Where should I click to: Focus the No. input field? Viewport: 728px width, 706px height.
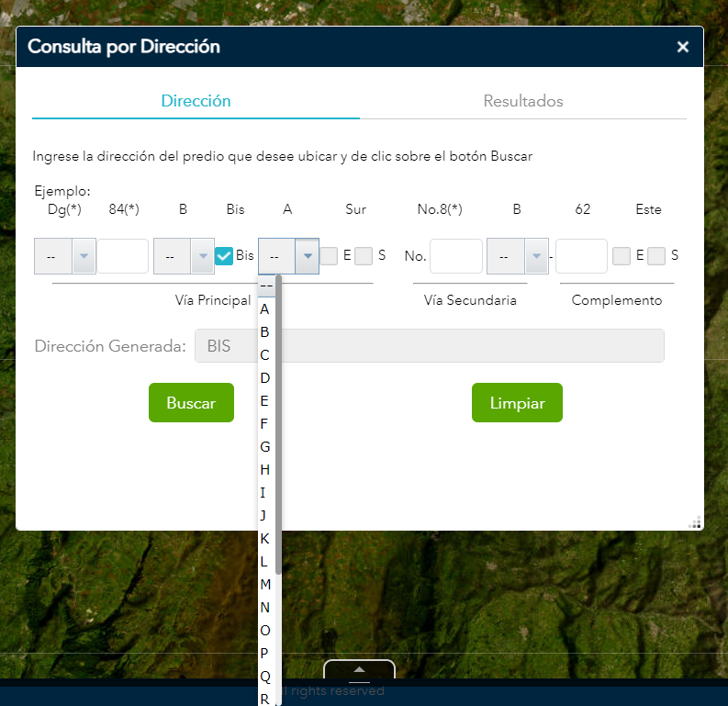pos(455,256)
